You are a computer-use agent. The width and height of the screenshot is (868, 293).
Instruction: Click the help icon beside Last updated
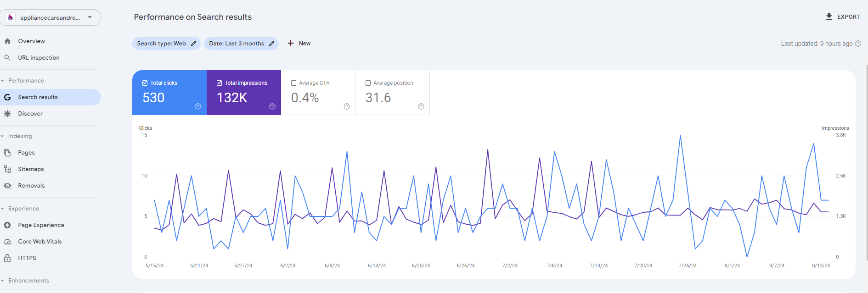(858, 44)
